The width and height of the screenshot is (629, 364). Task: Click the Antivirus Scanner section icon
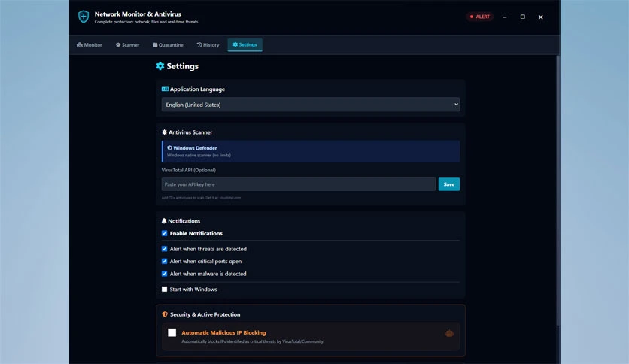tap(164, 132)
